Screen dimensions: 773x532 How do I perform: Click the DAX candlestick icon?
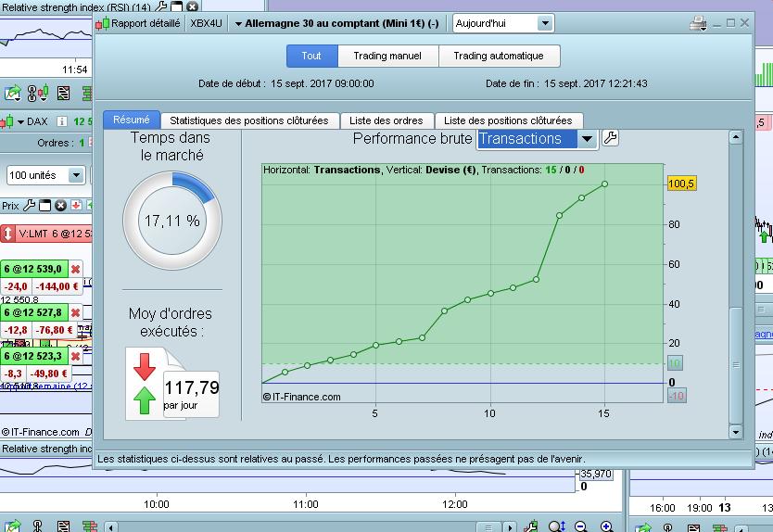(x=6, y=121)
